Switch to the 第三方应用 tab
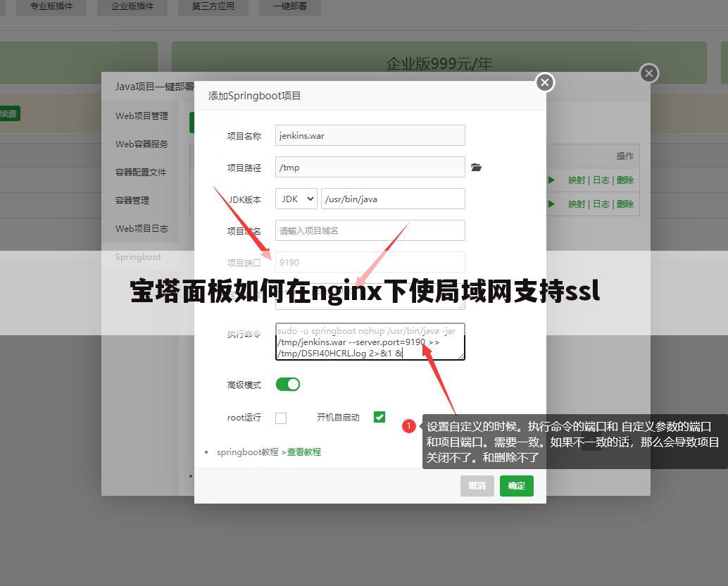Viewport: 728px width, 586px height. coord(213,6)
